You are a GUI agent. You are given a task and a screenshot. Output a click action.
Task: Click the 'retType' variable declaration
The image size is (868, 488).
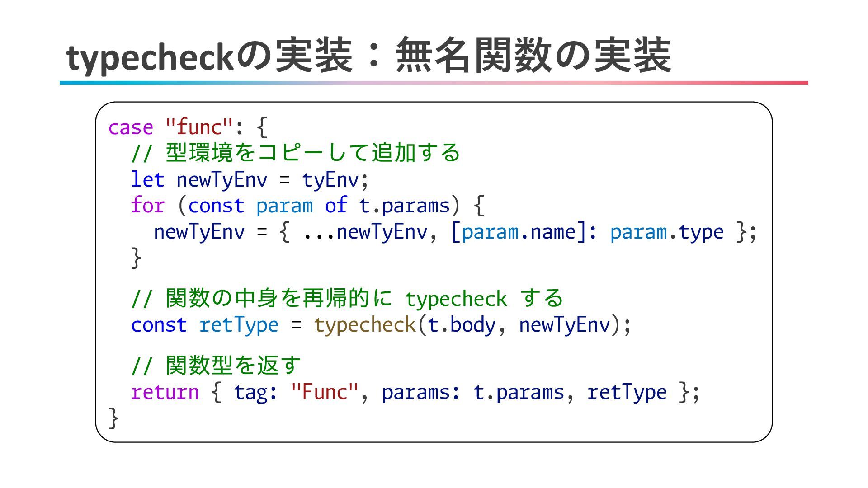pos(239,325)
